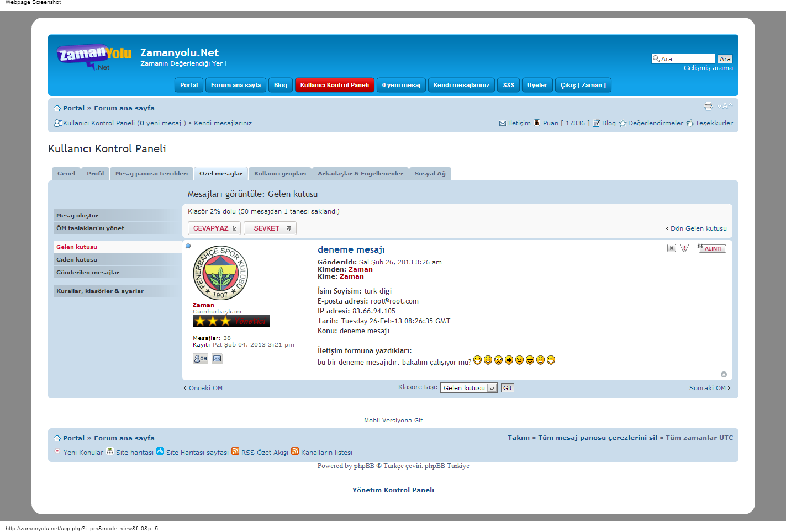Screen dimensions: 786x532
Task: Click the red Kullanıcı Kontrol Paneli button
Action: pos(335,85)
